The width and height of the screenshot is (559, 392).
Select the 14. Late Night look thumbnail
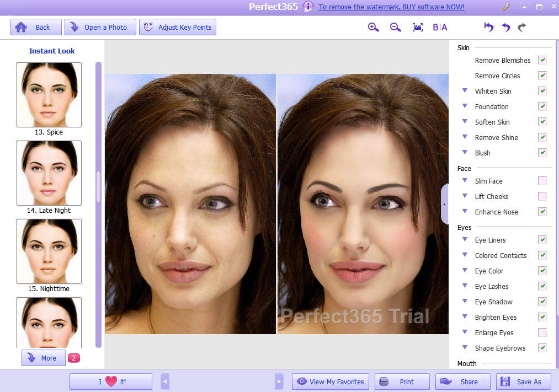(49, 173)
